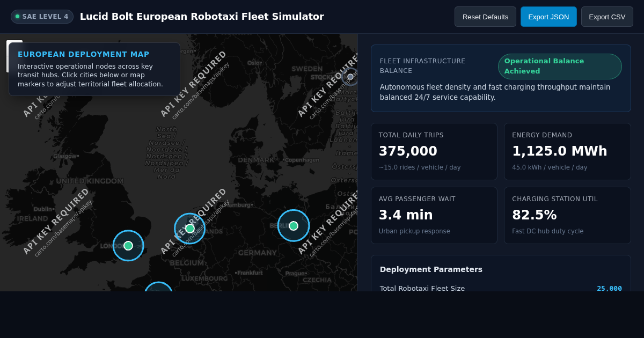The width and height of the screenshot is (644, 338).
Task: Click the Fast DC hub duty cycle caption
Action: [547, 231]
